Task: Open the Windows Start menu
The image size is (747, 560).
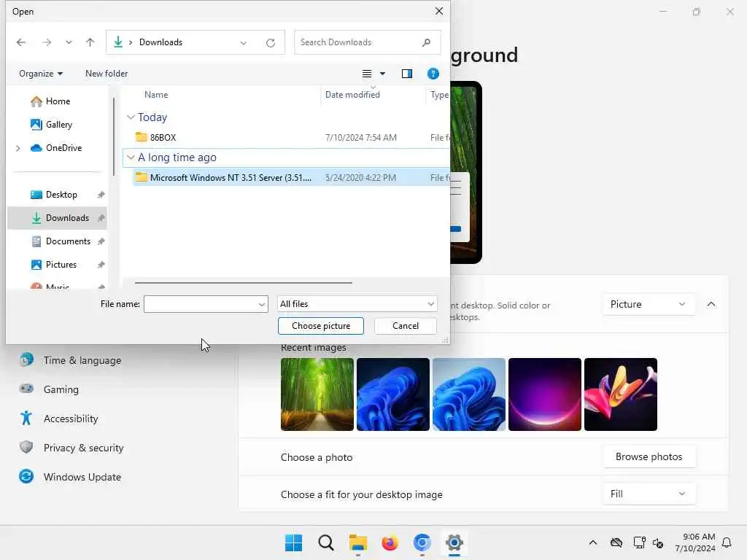Action: (293, 542)
